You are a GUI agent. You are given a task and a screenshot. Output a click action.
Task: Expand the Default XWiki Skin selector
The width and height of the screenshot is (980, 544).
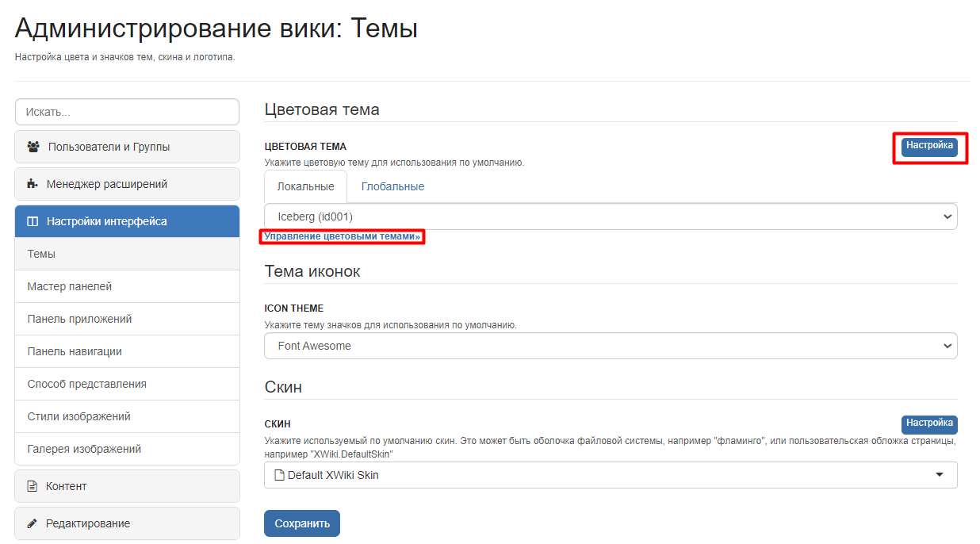click(x=611, y=475)
